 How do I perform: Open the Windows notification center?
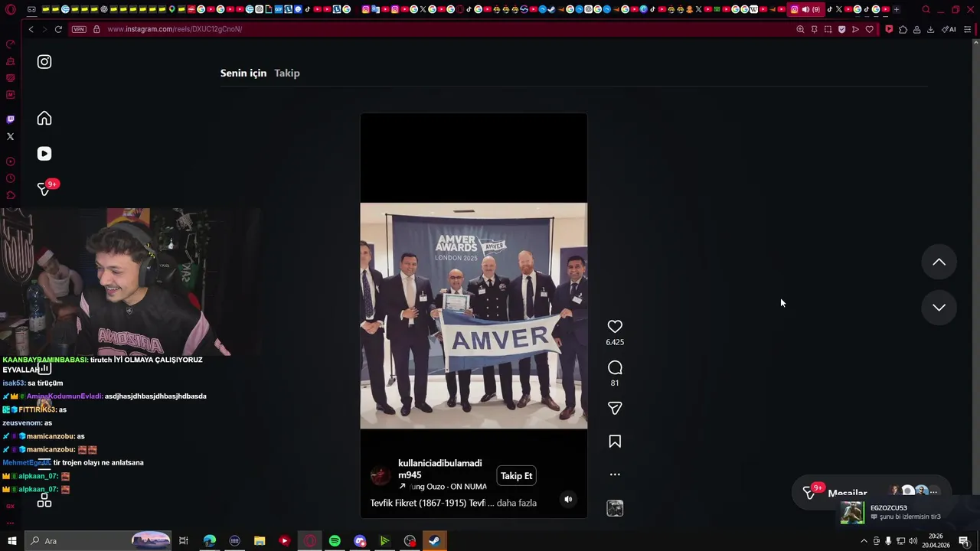(964, 541)
